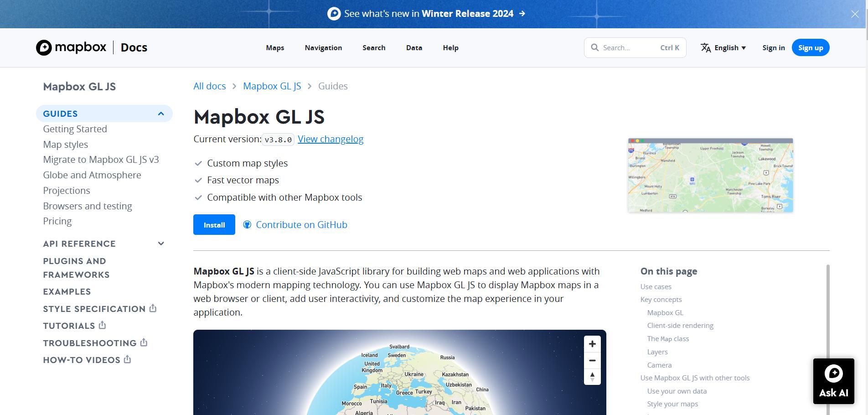Go to Mapbox GL JS breadcrumb
The width and height of the screenshot is (868, 415).
(x=272, y=86)
